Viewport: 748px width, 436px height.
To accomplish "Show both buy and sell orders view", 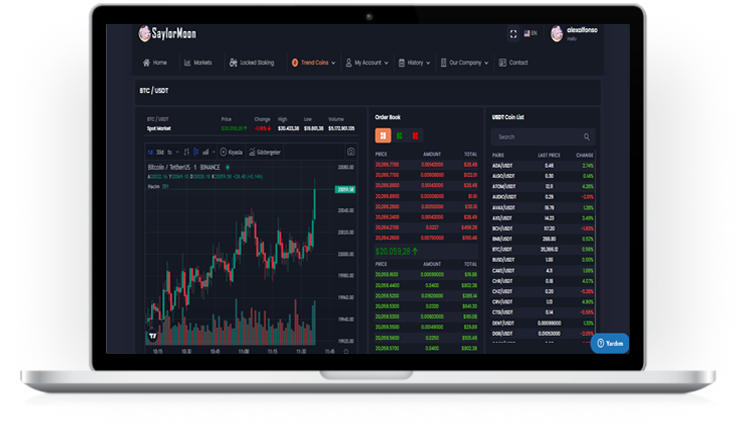I will point(382,134).
